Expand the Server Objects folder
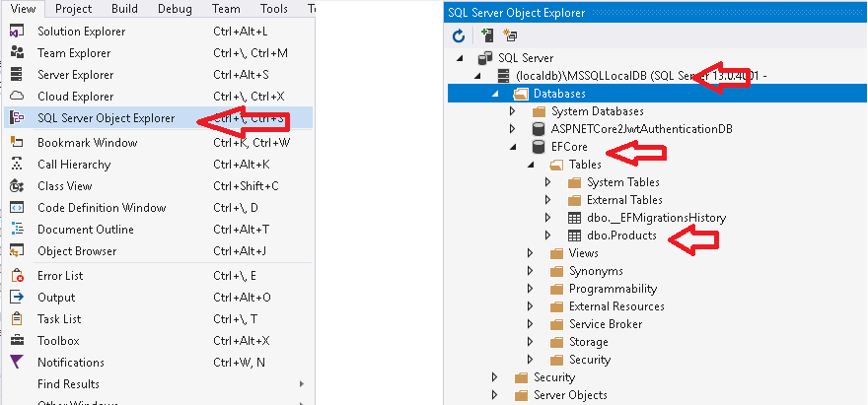 tap(495, 394)
